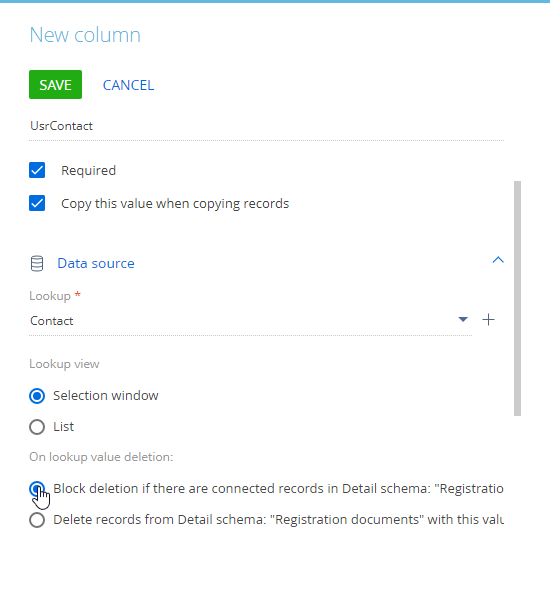Viewport: 550px width, 610px height.
Task: Click the vertical scrollbar
Action: [517, 298]
